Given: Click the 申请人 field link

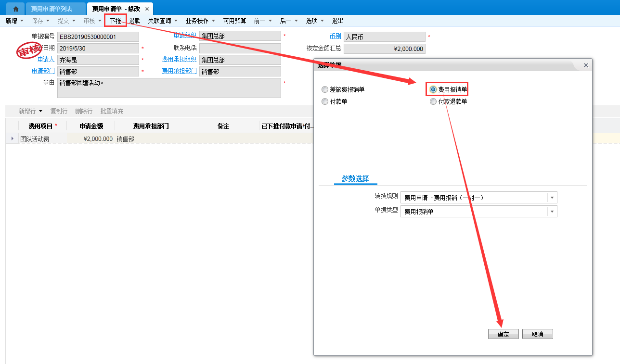Looking at the screenshot, I should point(46,60).
